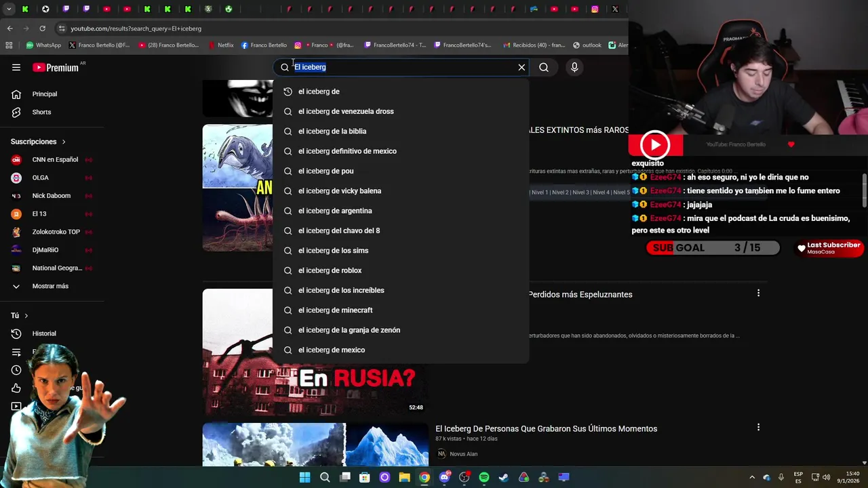
Task: Open El 13 channel subscription
Action: click(52, 213)
